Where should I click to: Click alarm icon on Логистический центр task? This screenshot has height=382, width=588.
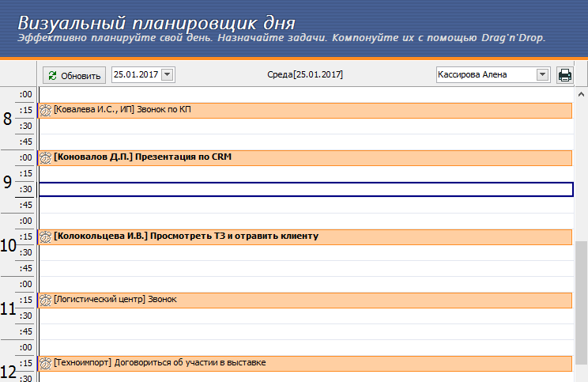46,300
